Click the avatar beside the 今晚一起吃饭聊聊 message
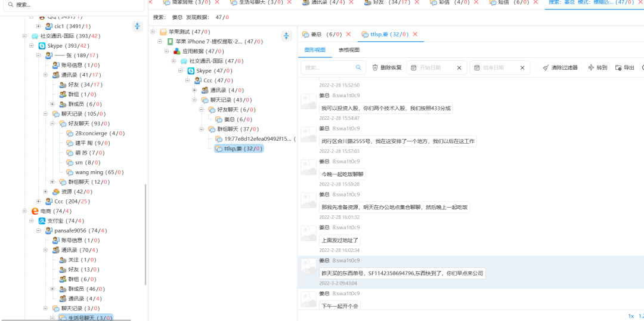 pos(308,167)
